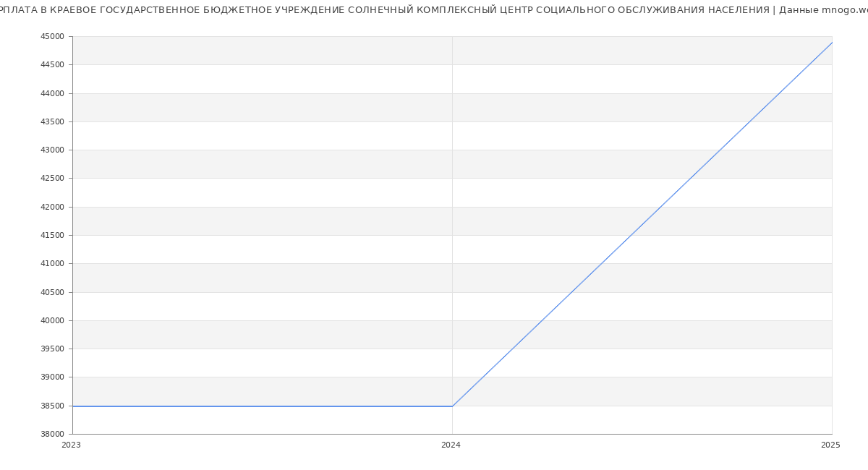Select the 41000 y-axis label
This screenshot has width=868, height=470.
point(53,264)
